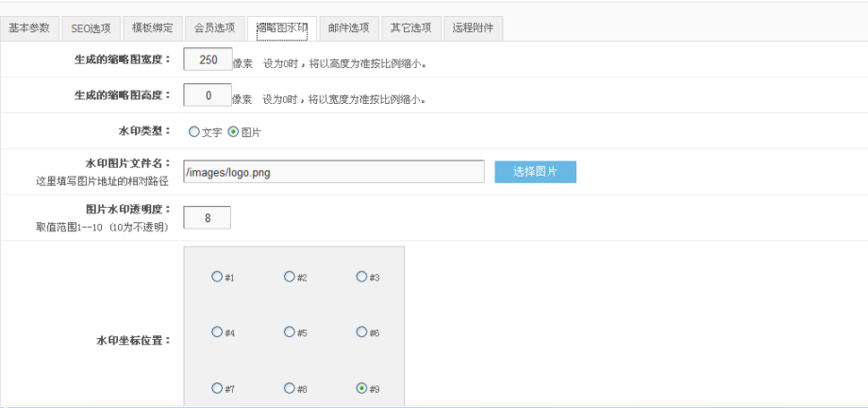Viewport: 868px width, 408px height.
Task: Click the 选择图片 button
Action: pyautogui.click(x=535, y=172)
